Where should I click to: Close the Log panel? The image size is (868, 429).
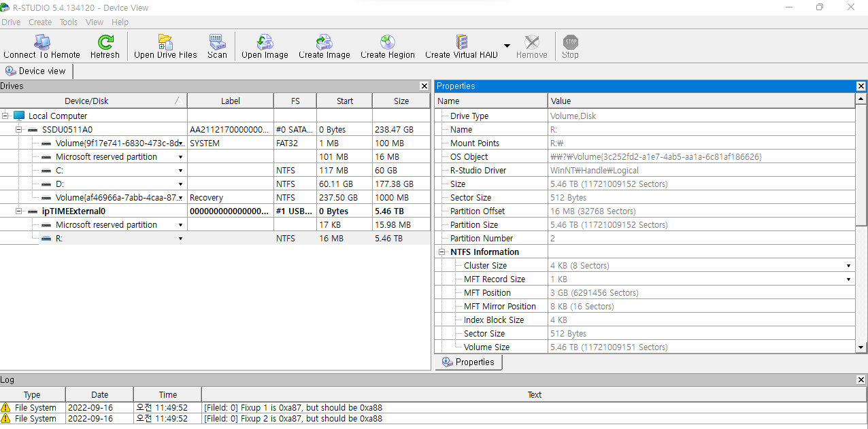(861, 380)
